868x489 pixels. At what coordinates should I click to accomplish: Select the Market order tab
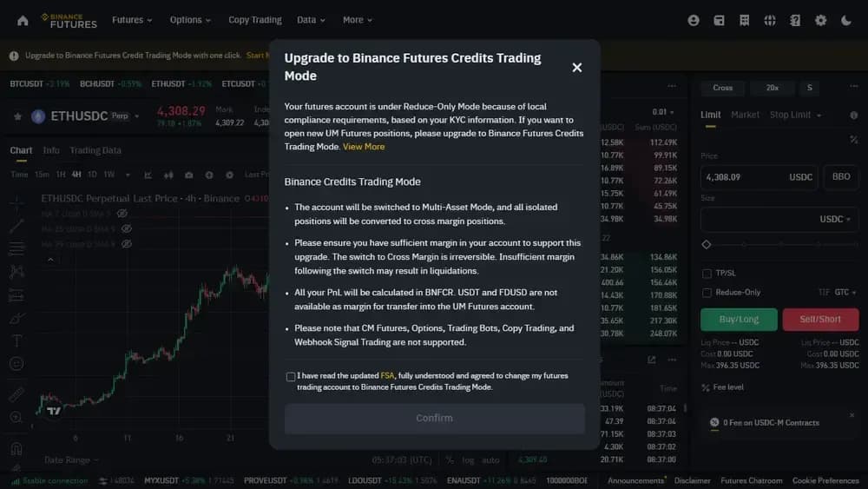click(745, 115)
